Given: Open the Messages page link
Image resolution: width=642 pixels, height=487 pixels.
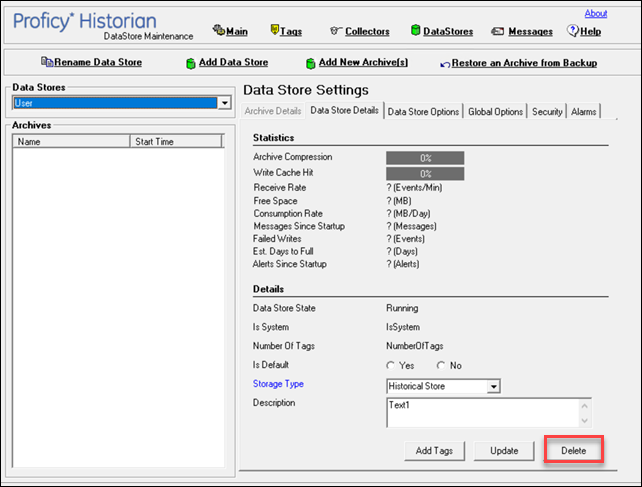Looking at the screenshot, I should (x=530, y=32).
